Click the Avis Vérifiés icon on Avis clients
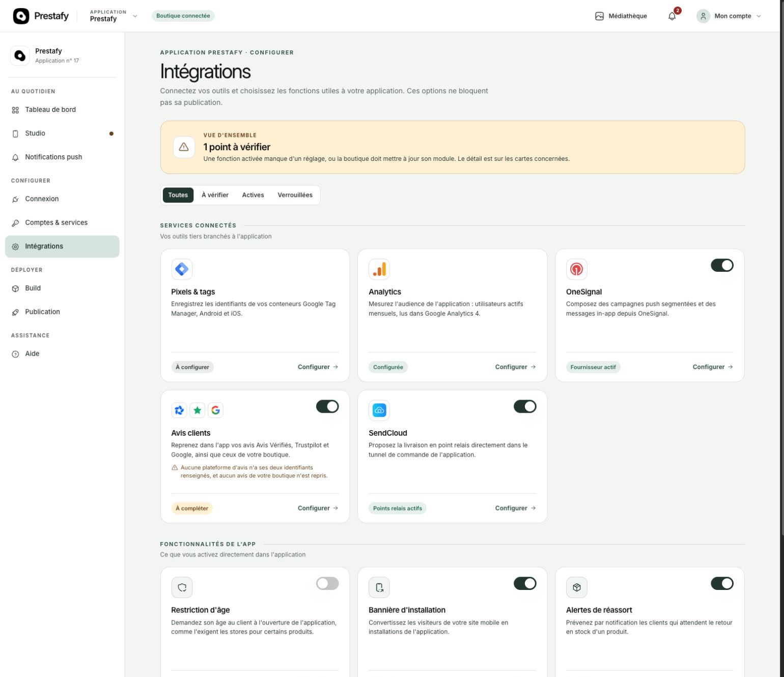This screenshot has height=677, width=784. pos(179,410)
